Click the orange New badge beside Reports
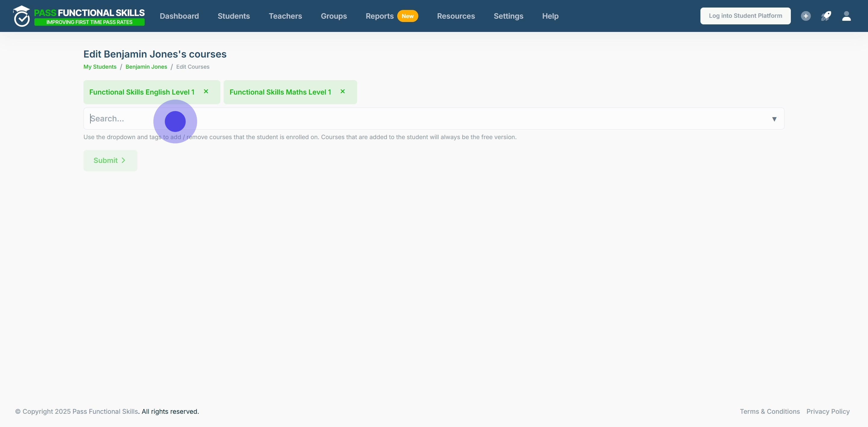Image resolution: width=868 pixels, height=427 pixels. (x=408, y=16)
